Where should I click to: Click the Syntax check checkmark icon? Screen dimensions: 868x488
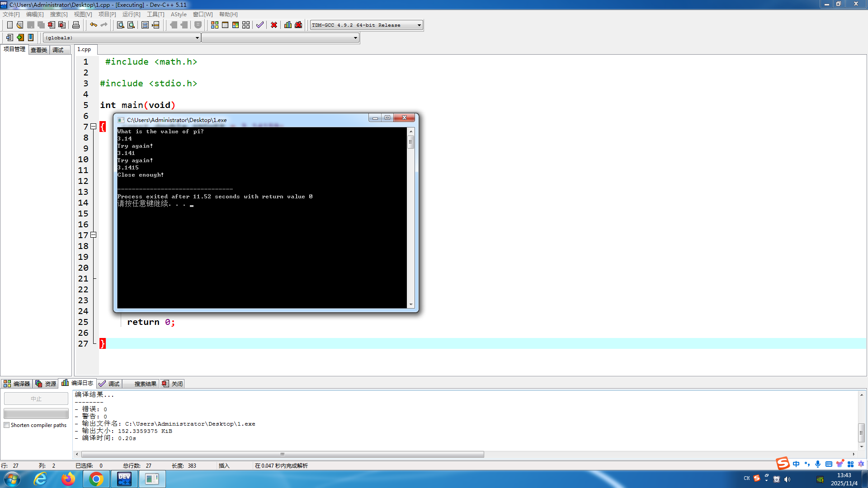pyautogui.click(x=259, y=25)
